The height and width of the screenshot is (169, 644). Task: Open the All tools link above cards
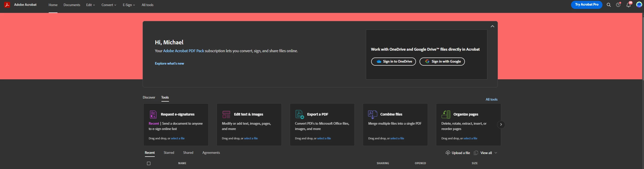[491, 99]
